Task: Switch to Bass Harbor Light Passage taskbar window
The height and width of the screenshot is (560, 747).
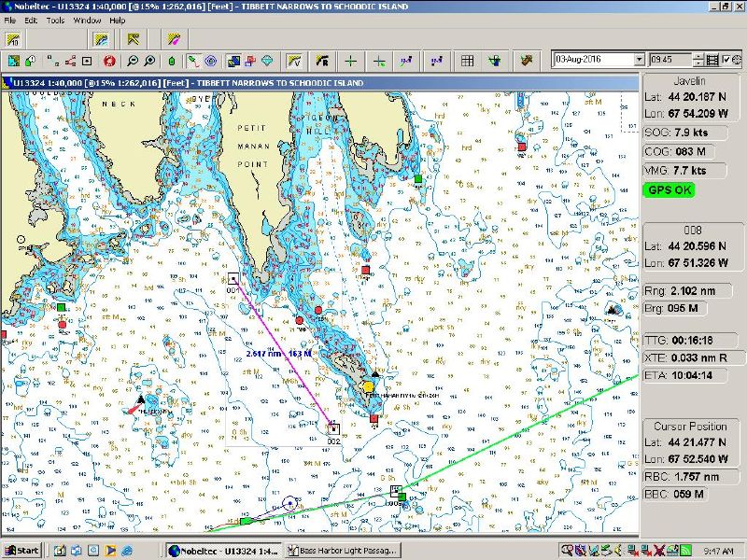Action: pyautogui.click(x=343, y=551)
